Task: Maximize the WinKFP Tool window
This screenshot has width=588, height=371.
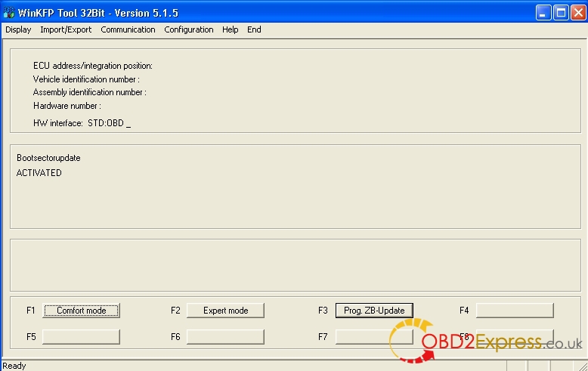Action: pos(560,12)
